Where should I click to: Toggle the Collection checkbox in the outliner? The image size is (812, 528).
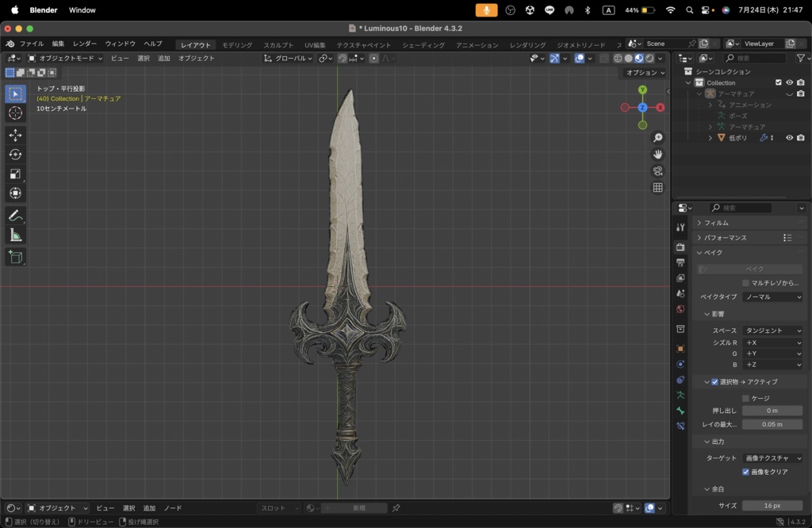(778, 82)
